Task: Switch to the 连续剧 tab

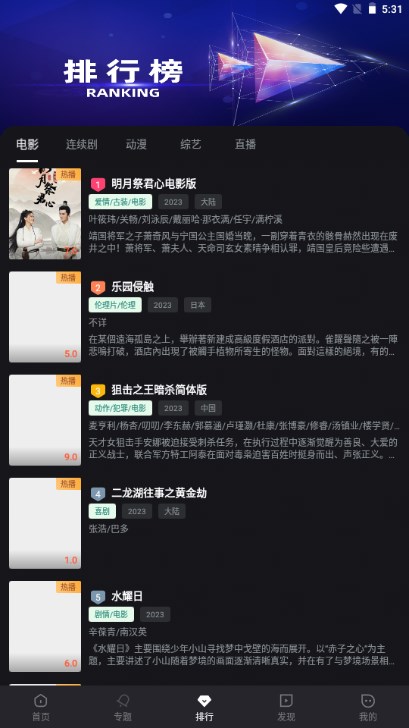Action: pos(82,144)
